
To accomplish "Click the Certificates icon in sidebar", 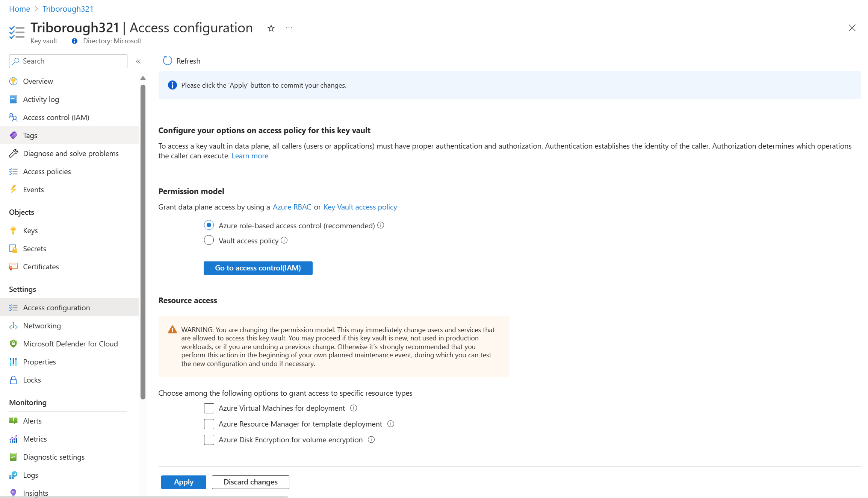I will tap(13, 266).
